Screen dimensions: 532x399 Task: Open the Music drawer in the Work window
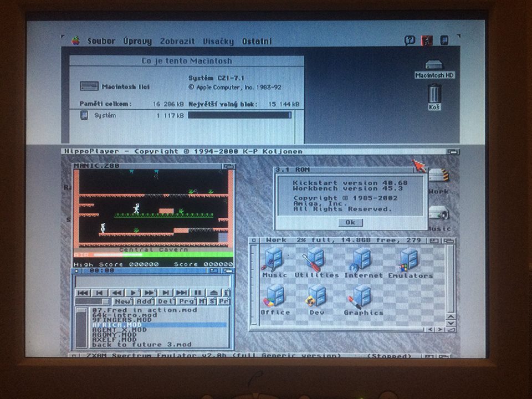pos(274,259)
